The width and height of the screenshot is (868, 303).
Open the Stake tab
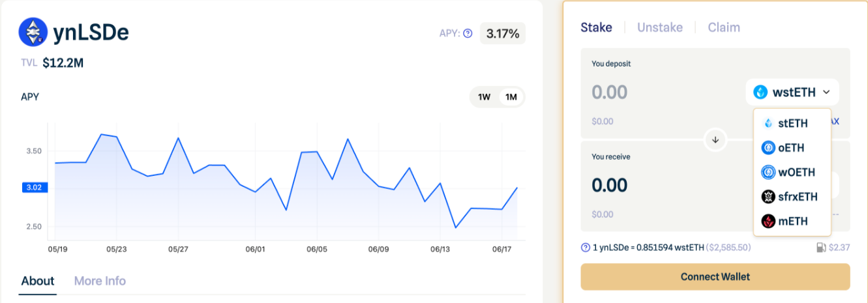click(x=596, y=27)
